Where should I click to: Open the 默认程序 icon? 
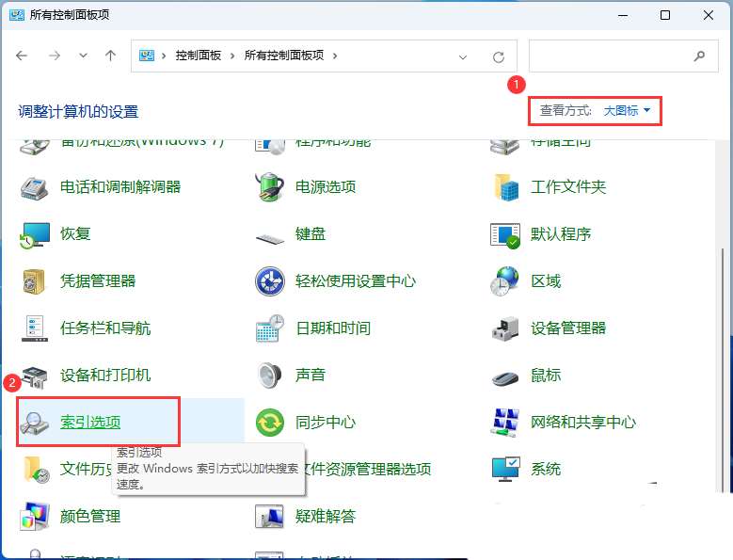click(x=505, y=234)
